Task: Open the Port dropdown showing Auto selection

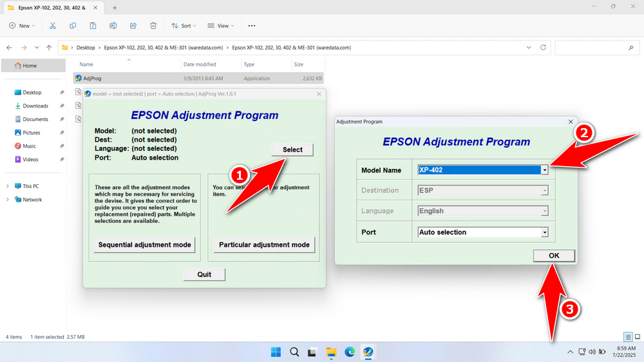Action: tap(483, 232)
